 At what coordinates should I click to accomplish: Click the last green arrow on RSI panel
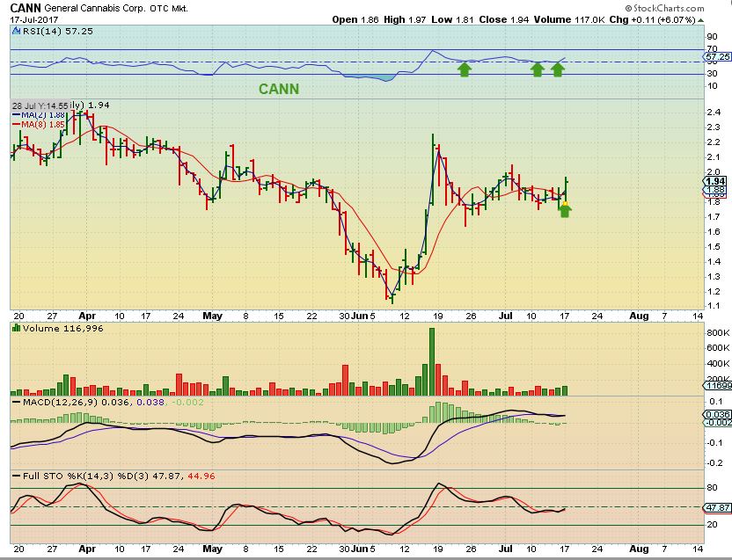[x=558, y=70]
